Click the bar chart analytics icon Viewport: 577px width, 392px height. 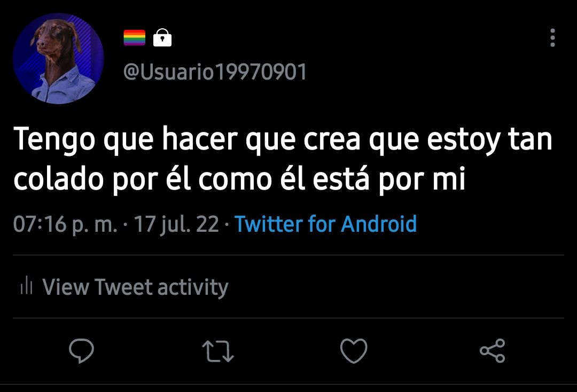point(27,285)
